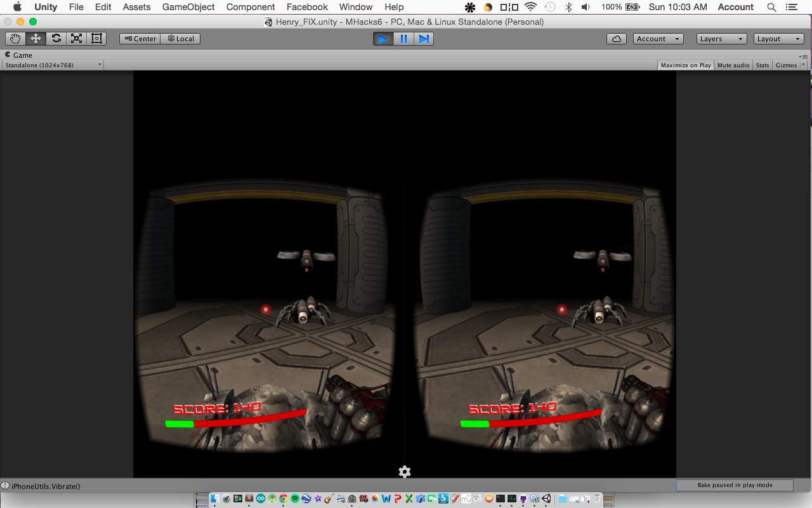
Task: Click Bake paused in play mode status
Action: 735,485
